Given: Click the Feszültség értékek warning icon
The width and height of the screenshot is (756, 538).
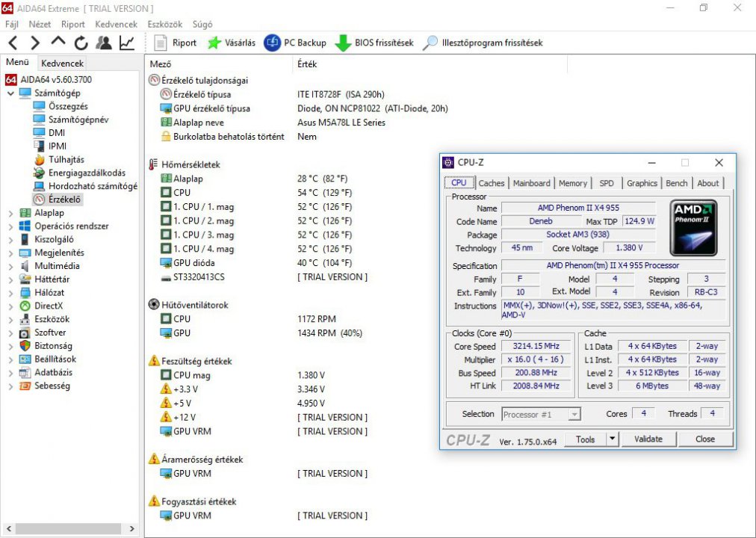Looking at the screenshot, I should pyautogui.click(x=154, y=361).
